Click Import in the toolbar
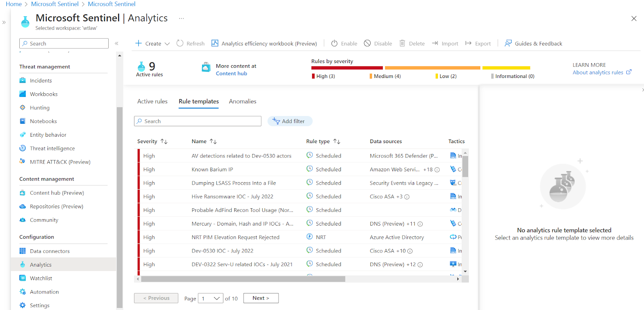Image resolution: width=644 pixels, height=310 pixels. click(445, 43)
